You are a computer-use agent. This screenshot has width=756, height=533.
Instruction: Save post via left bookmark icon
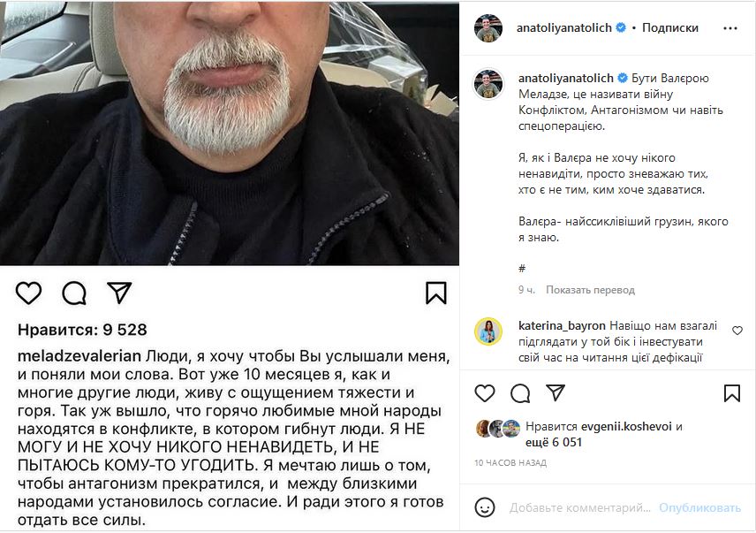(x=436, y=293)
